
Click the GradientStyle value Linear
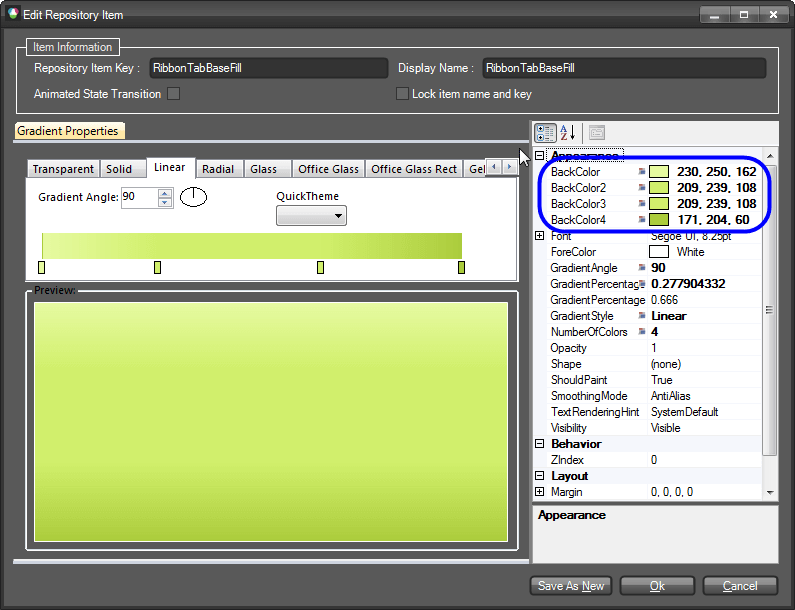(x=669, y=316)
